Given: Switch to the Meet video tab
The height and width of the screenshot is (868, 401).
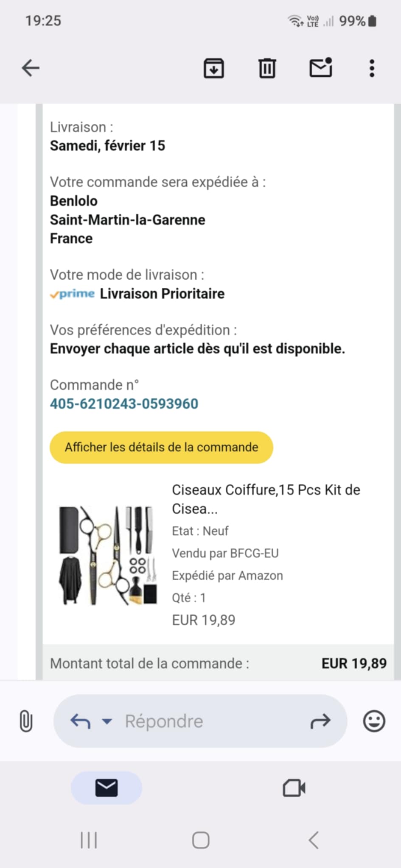Looking at the screenshot, I should tap(294, 788).
